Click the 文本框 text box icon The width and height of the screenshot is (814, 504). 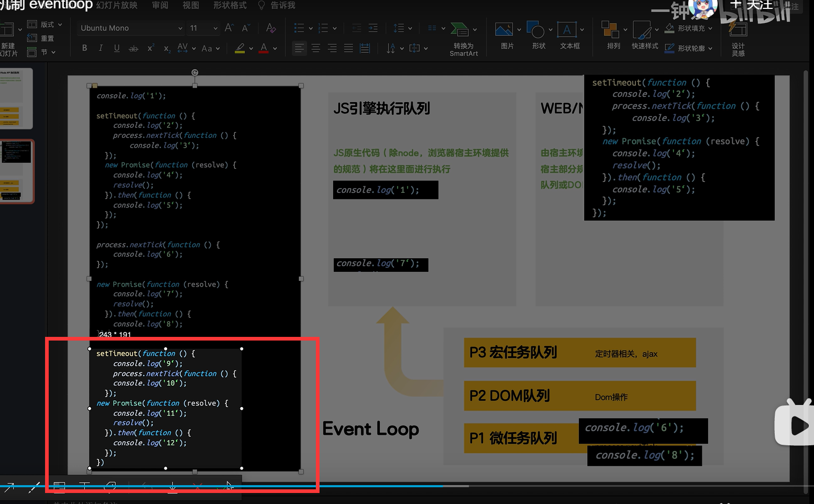coord(567,30)
